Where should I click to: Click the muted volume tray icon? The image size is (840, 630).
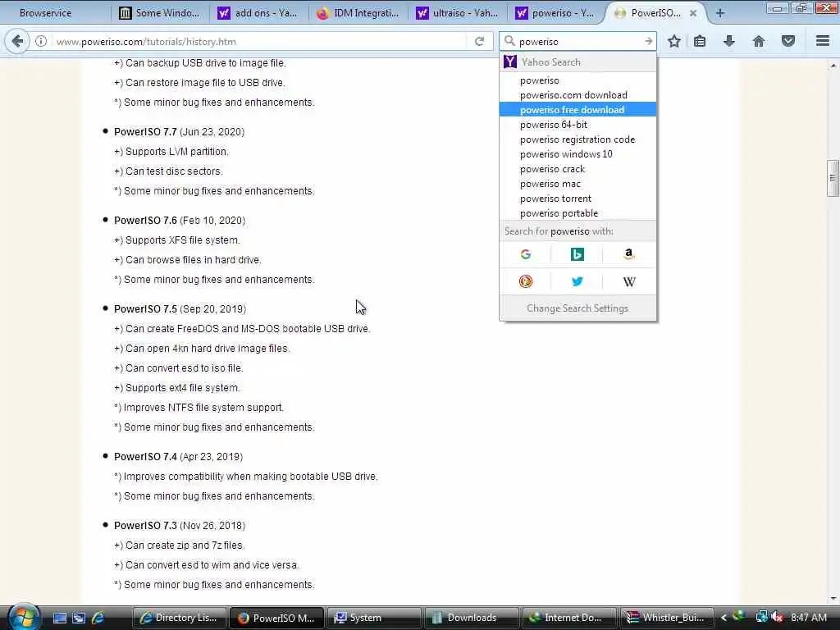[x=778, y=617]
